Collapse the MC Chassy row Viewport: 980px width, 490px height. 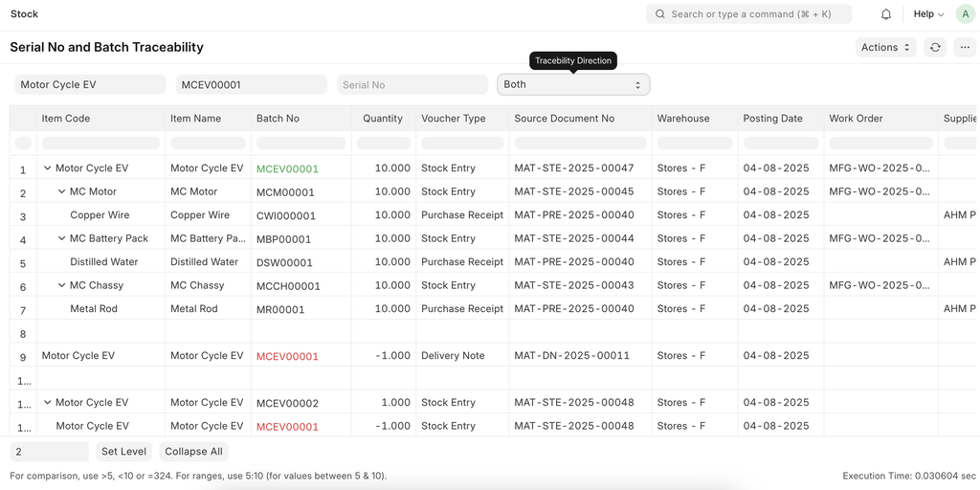coord(62,285)
